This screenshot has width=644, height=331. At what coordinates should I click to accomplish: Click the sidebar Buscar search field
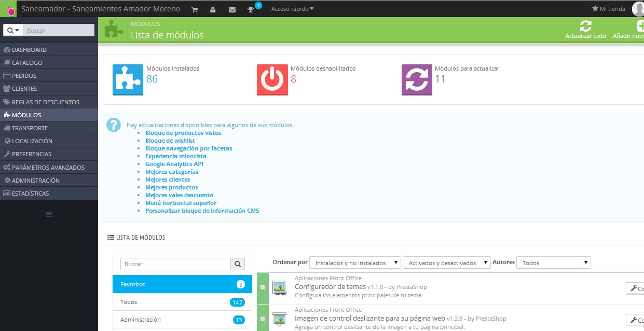[59, 31]
